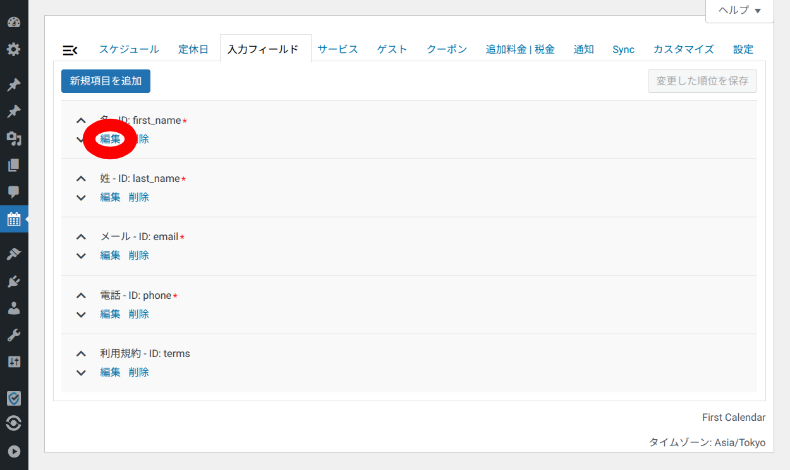Click 削除 for the terms field
The width and height of the screenshot is (790, 470).
click(x=139, y=372)
